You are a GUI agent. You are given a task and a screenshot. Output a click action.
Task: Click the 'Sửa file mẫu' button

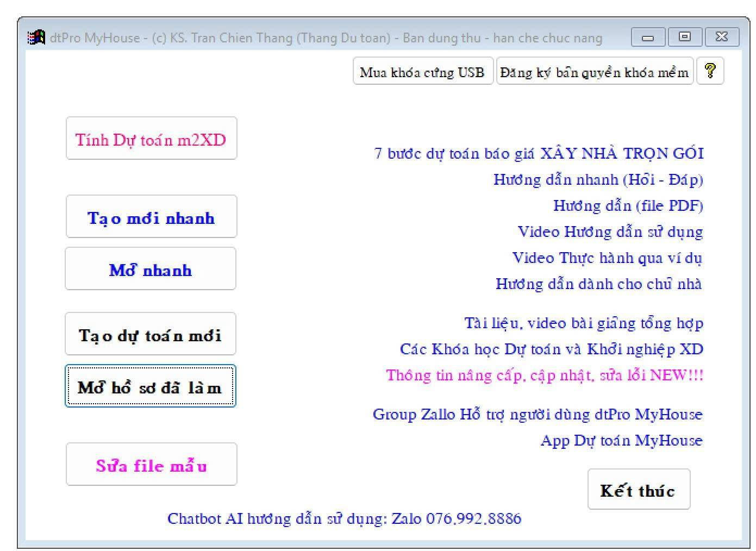point(151,465)
